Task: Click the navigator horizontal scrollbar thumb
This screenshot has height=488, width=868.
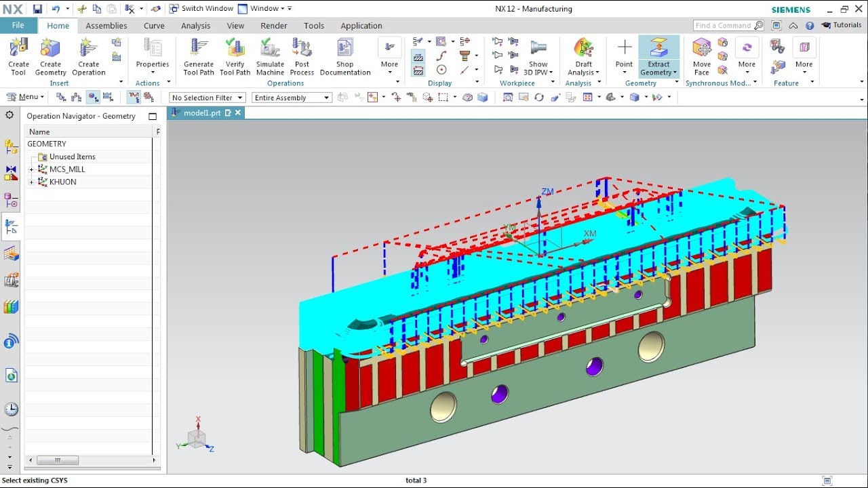Action: point(58,460)
